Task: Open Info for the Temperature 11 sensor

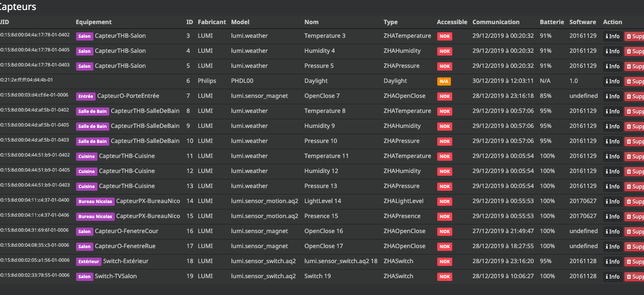Action: [x=613, y=157]
